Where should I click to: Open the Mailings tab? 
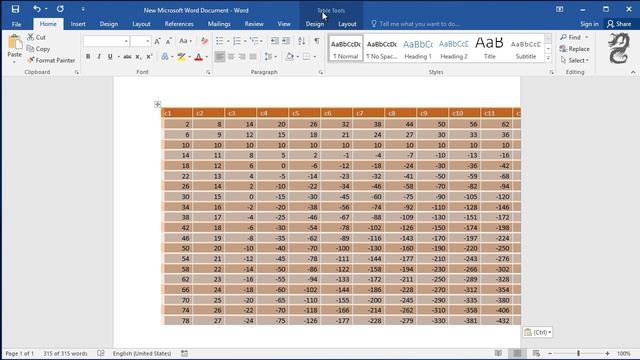219,24
